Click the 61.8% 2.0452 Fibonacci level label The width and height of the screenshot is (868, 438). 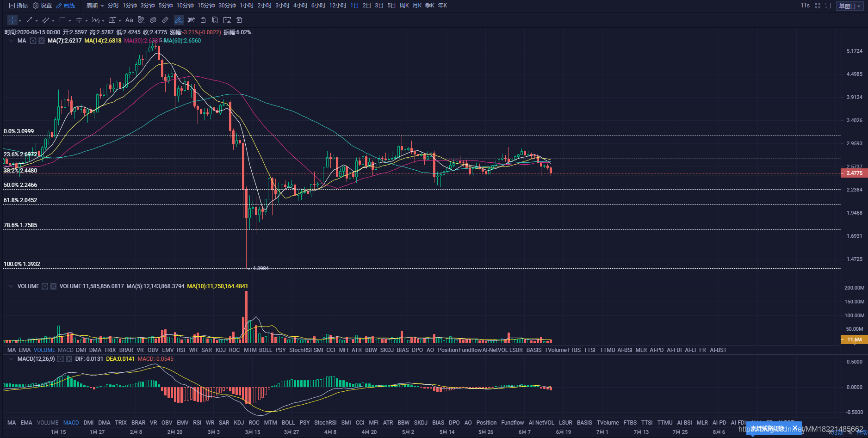pos(20,200)
